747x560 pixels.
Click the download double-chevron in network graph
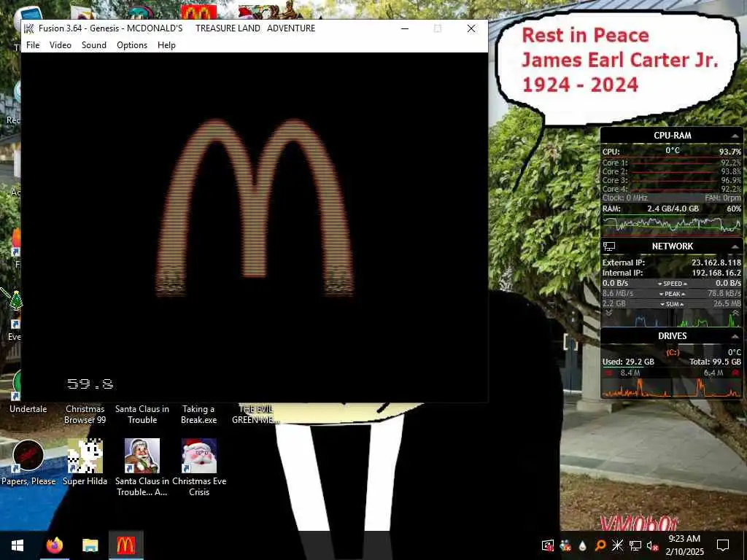tap(609, 314)
